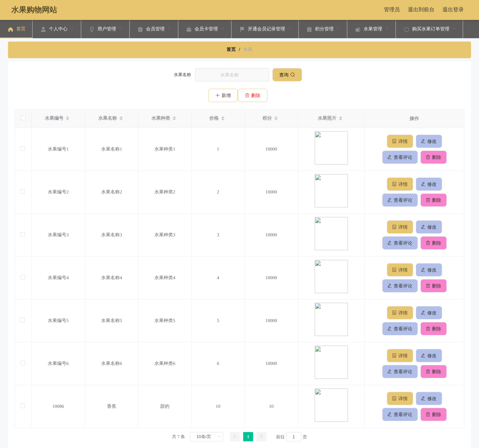The height and width of the screenshot is (448, 479).
Task: Check the row for 水果编号1
Action: pyautogui.click(x=23, y=148)
